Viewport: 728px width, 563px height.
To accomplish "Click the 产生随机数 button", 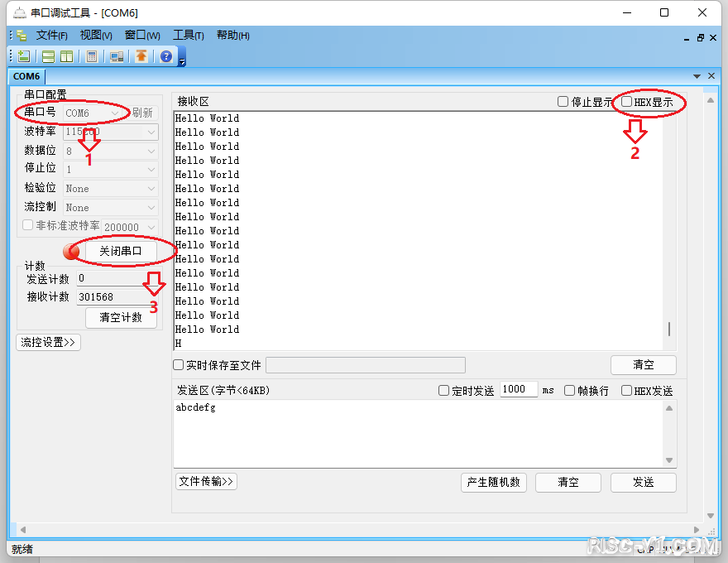I will [494, 483].
